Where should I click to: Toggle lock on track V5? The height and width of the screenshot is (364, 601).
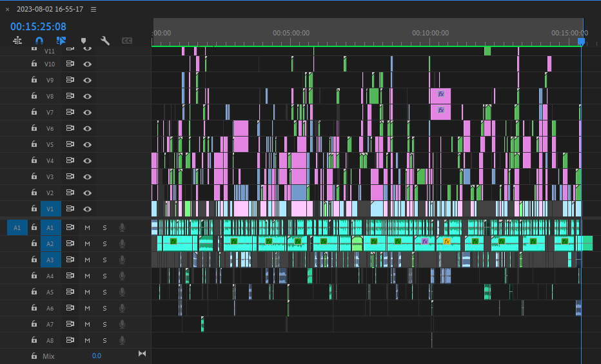[34, 144]
